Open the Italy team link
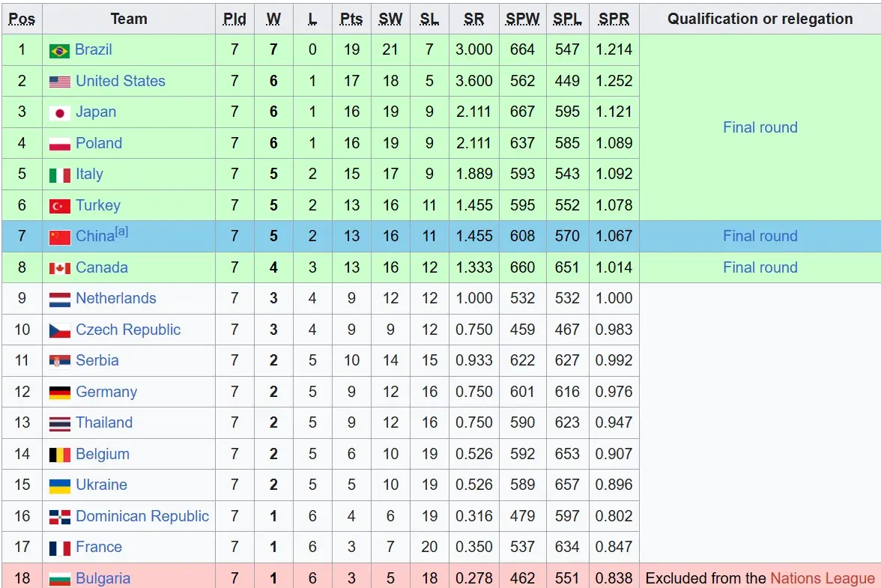Screen dimensions: 881x588 click(x=89, y=174)
